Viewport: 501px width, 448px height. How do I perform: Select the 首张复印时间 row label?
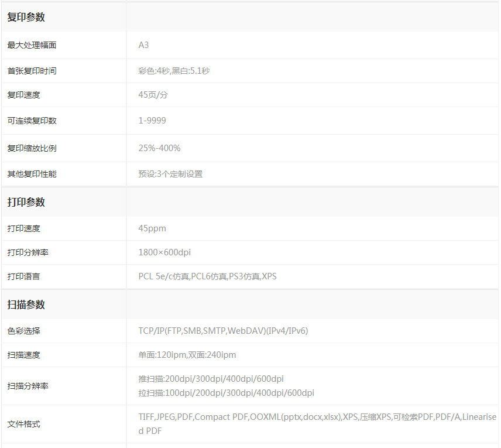click(x=32, y=71)
